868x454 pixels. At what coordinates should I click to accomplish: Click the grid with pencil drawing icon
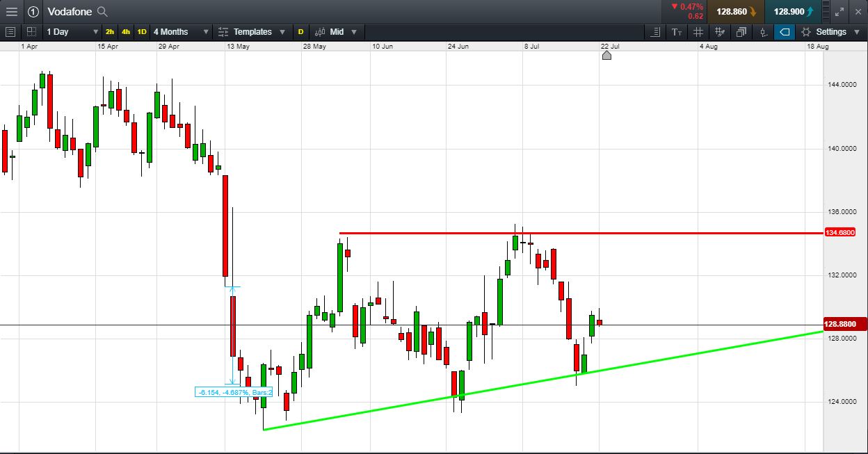pos(720,32)
